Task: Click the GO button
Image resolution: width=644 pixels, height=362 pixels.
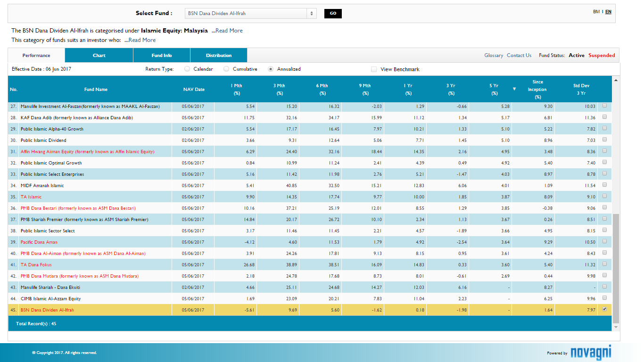Action: point(333,13)
